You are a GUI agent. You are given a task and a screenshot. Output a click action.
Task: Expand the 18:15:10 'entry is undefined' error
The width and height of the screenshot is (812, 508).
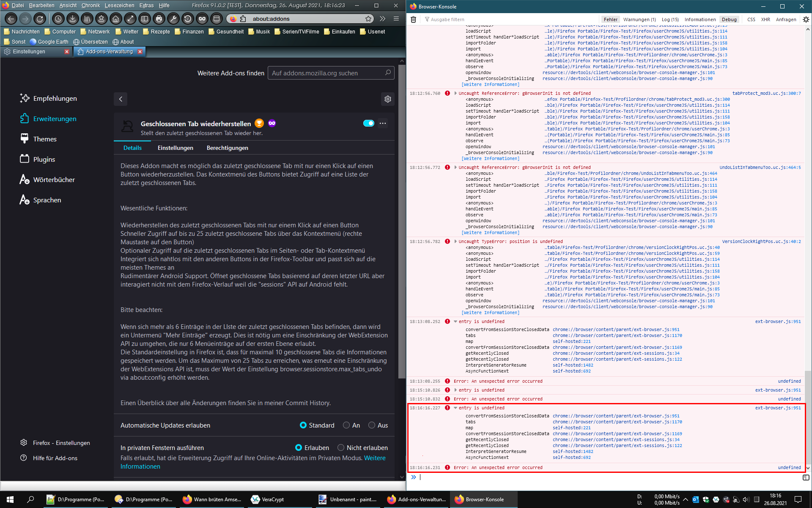(x=455, y=390)
